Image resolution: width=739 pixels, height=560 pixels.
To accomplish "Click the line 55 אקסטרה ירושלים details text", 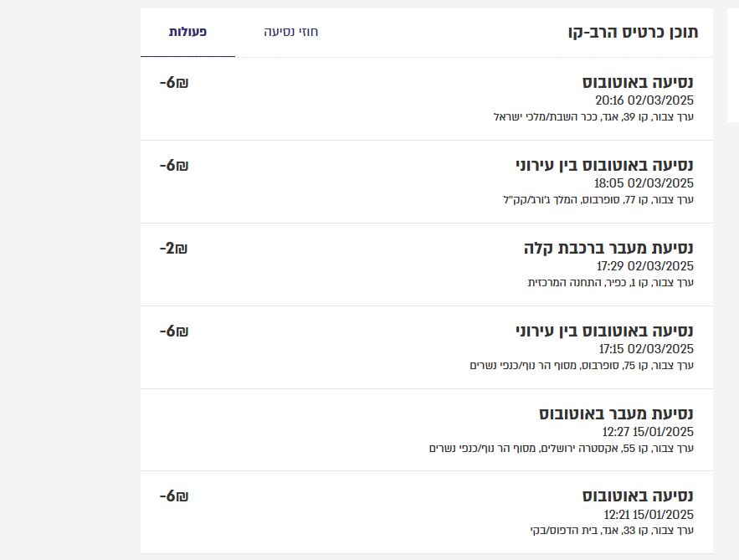I will [x=562, y=448].
